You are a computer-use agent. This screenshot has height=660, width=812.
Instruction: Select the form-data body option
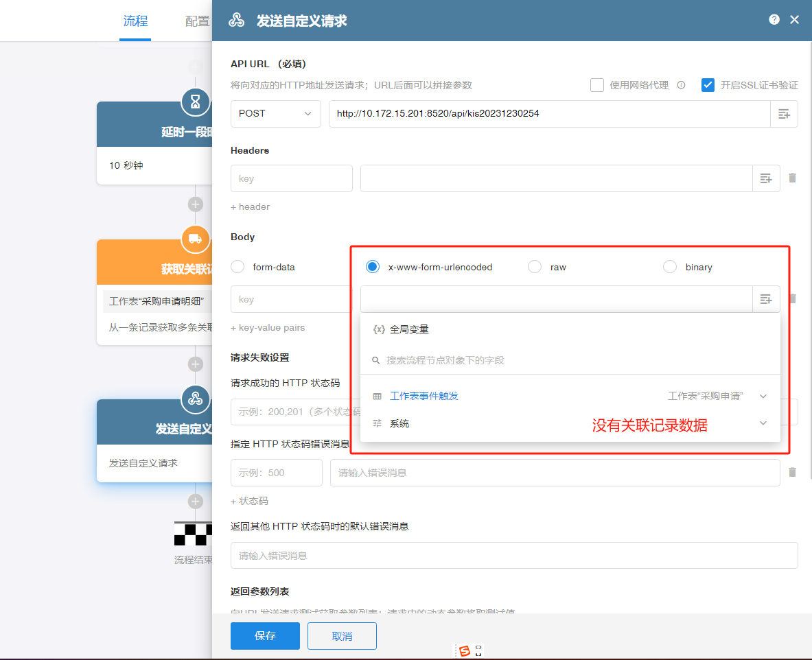coord(238,267)
